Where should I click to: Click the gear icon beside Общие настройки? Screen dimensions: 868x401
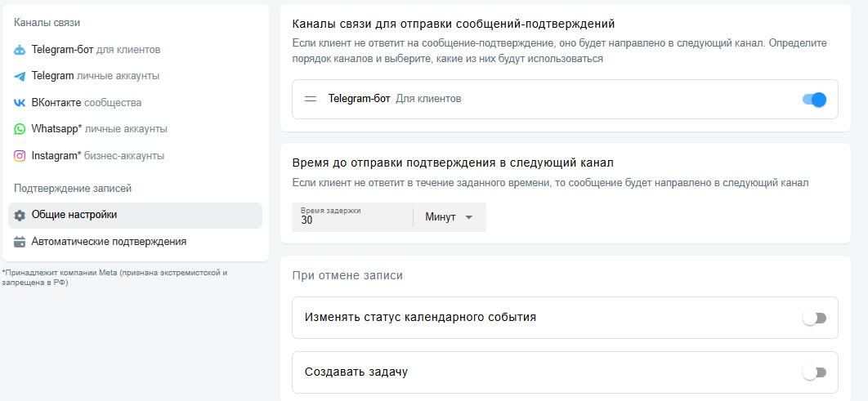(20, 216)
